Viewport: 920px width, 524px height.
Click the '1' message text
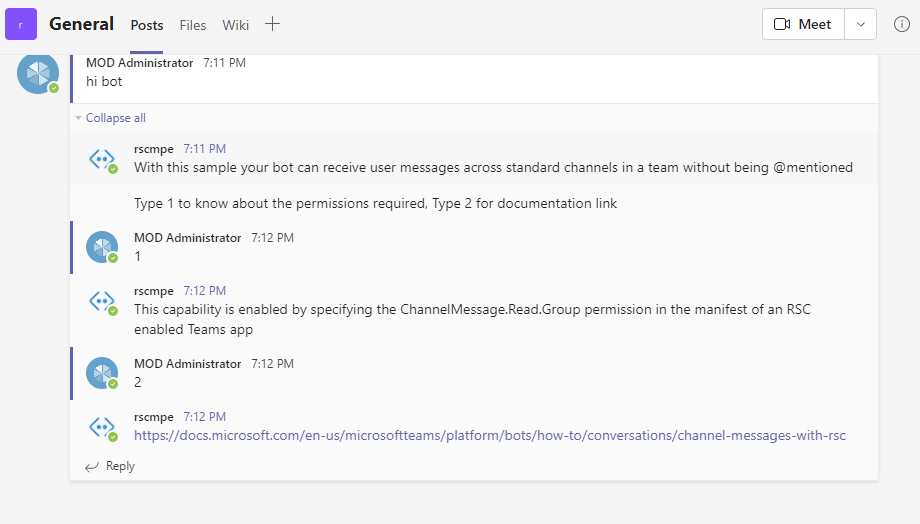pos(137,256)
